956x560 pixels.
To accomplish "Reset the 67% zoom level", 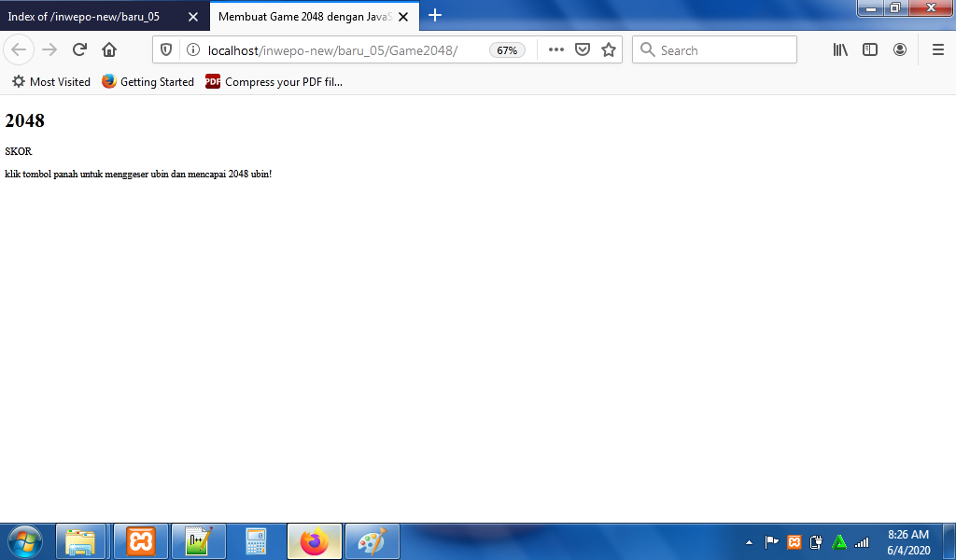I will [507, 50].
